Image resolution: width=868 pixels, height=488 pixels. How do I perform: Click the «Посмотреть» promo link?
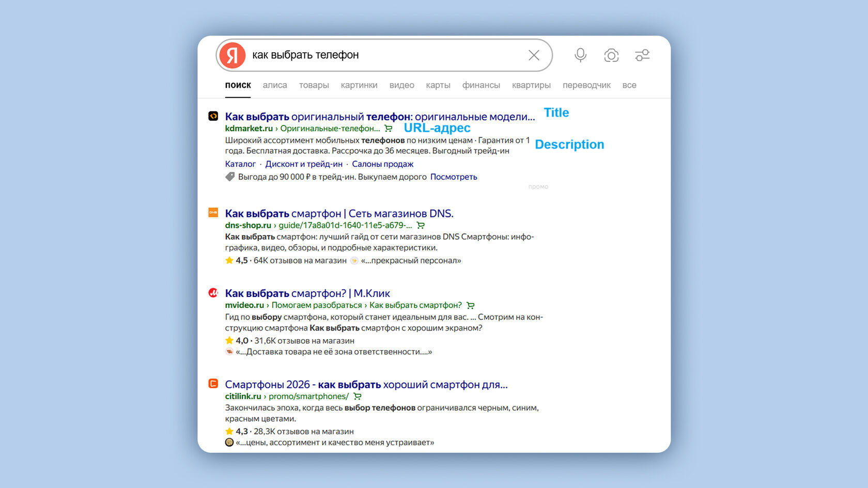(x=454, y=177)
